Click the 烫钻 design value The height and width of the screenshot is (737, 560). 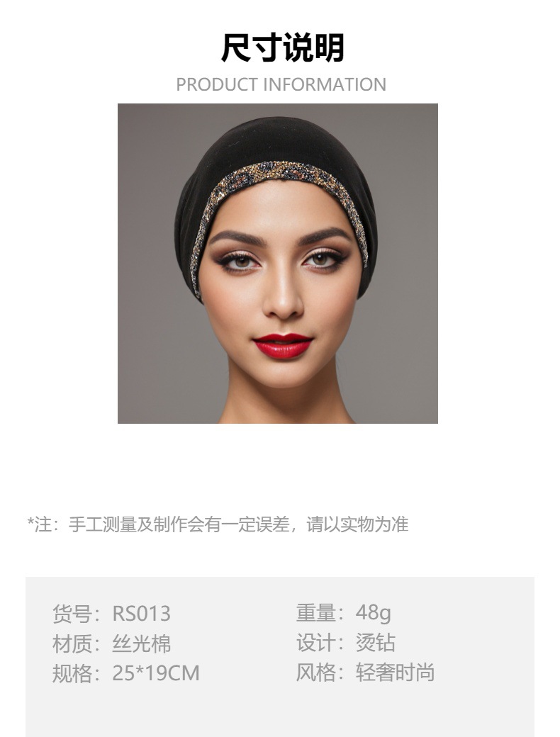point(376,643)
